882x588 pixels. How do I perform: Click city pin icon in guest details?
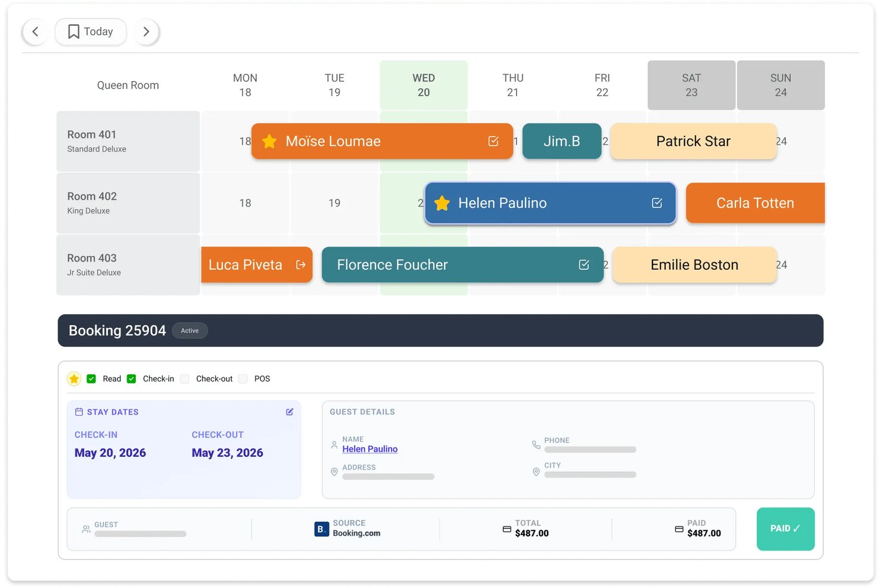coord(536,472)
